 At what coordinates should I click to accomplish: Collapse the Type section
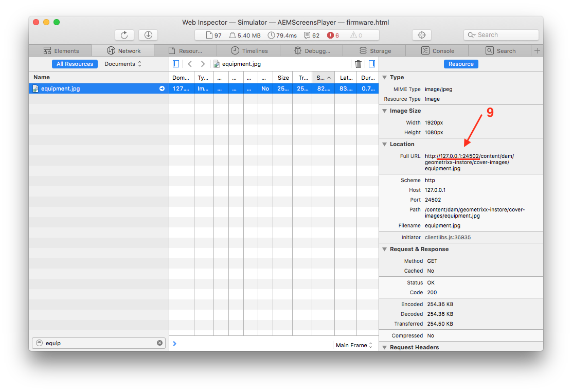pos(384,77)
